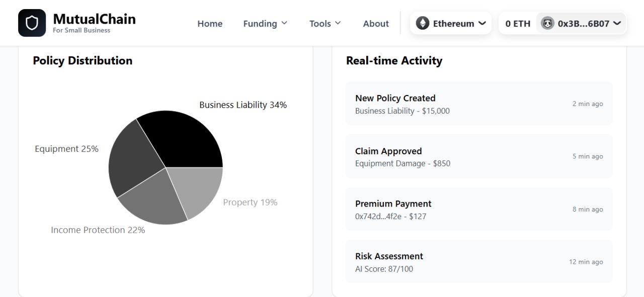The width and height of the screenshot is (644, 297).
Task: Open the About page
Action: tap(376, 24)
